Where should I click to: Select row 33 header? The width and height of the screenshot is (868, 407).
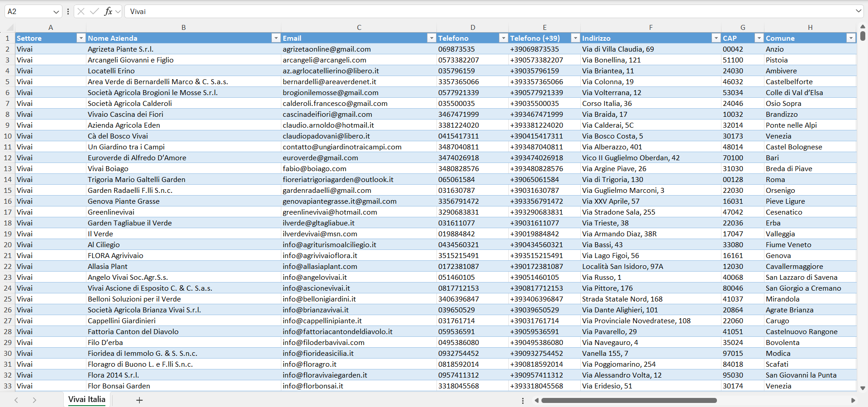(8, 386)
